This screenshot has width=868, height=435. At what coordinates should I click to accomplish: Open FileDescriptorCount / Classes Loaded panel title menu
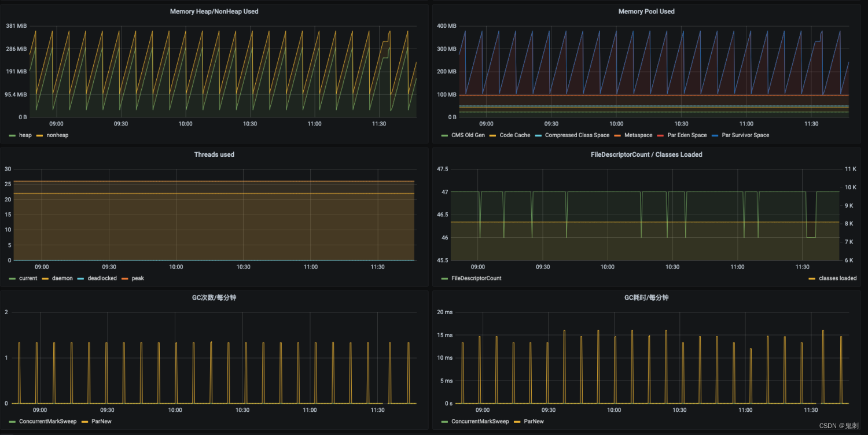pos(646,154)
